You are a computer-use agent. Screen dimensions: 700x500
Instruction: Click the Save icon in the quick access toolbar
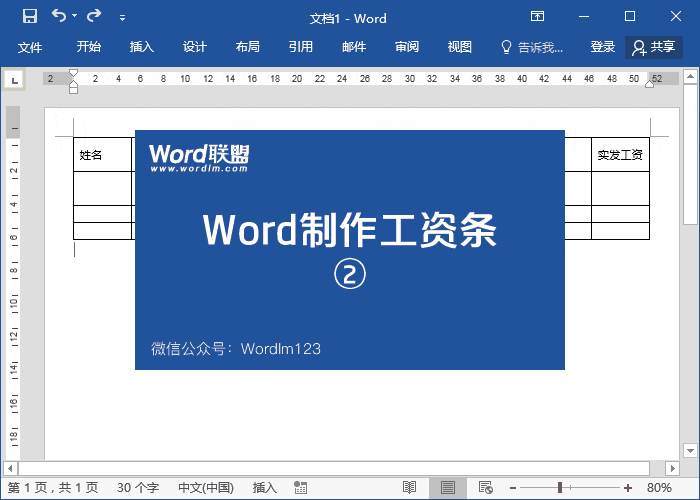(30, 17)
